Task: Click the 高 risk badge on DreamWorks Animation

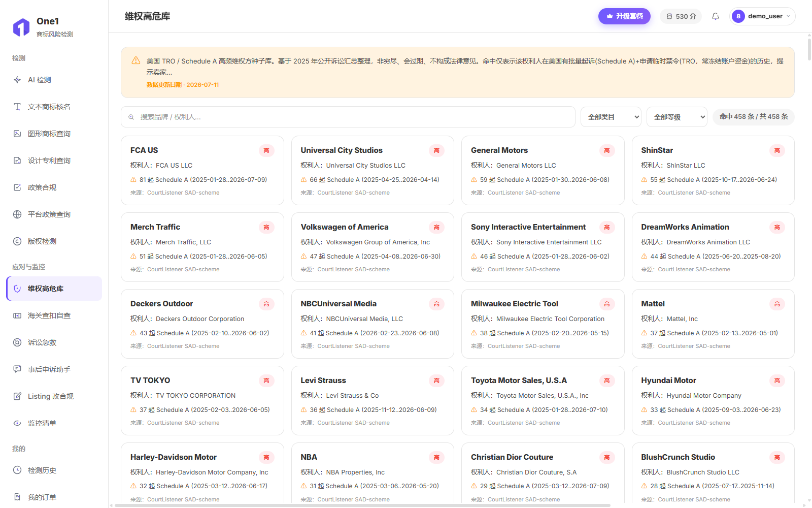Action: [x=777, y=227]
